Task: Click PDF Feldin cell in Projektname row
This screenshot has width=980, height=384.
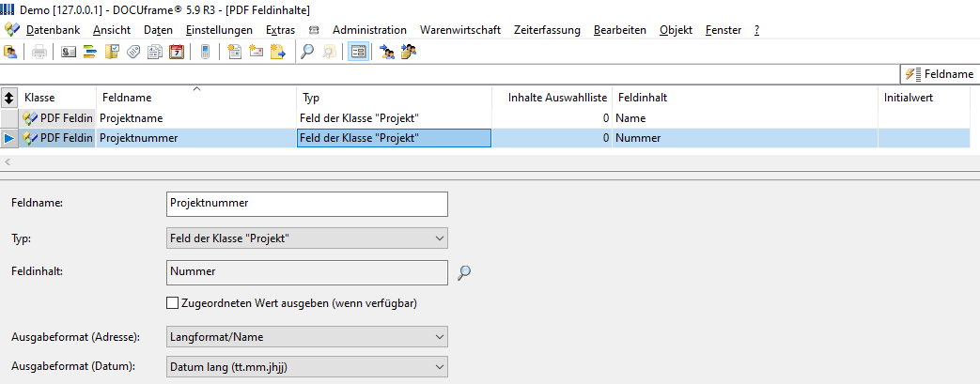Action: point(57,118)
